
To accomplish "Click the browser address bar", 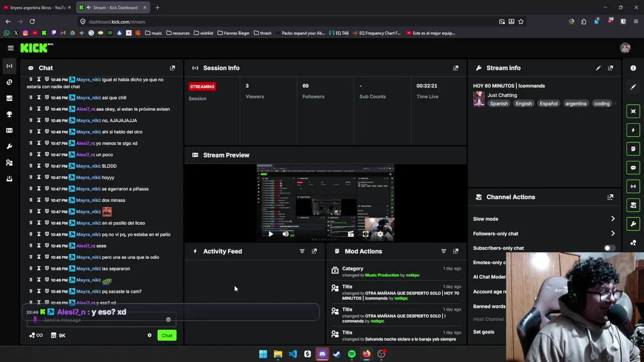I will tap(287, 22).
